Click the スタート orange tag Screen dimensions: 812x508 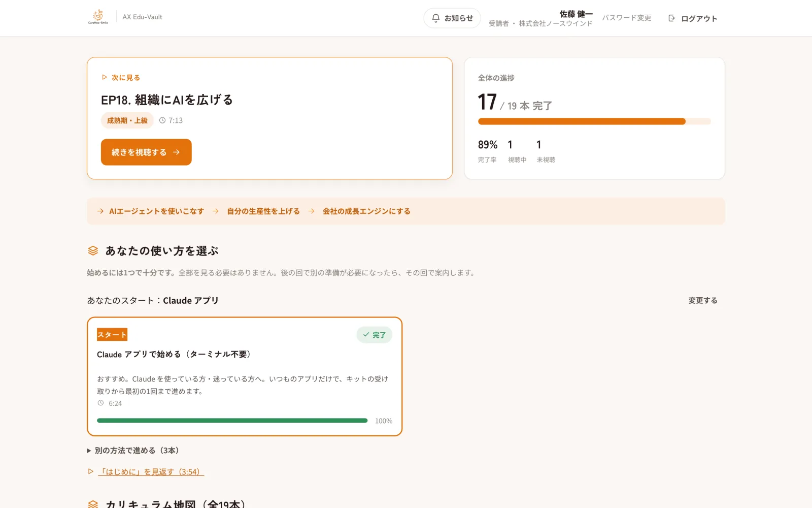pyautogui.click(x=112, y=334)
